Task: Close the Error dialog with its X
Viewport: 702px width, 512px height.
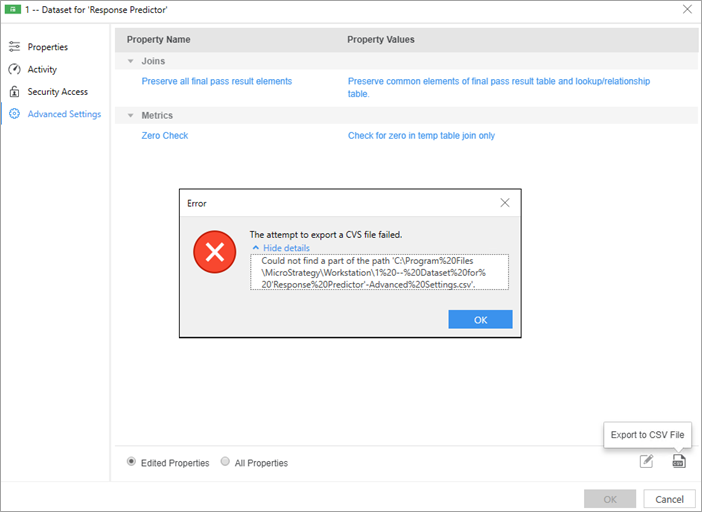Action: 505,203
